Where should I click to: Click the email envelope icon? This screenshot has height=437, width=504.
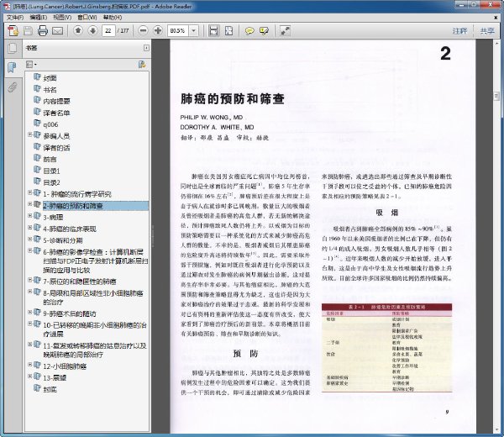(57, 31)
